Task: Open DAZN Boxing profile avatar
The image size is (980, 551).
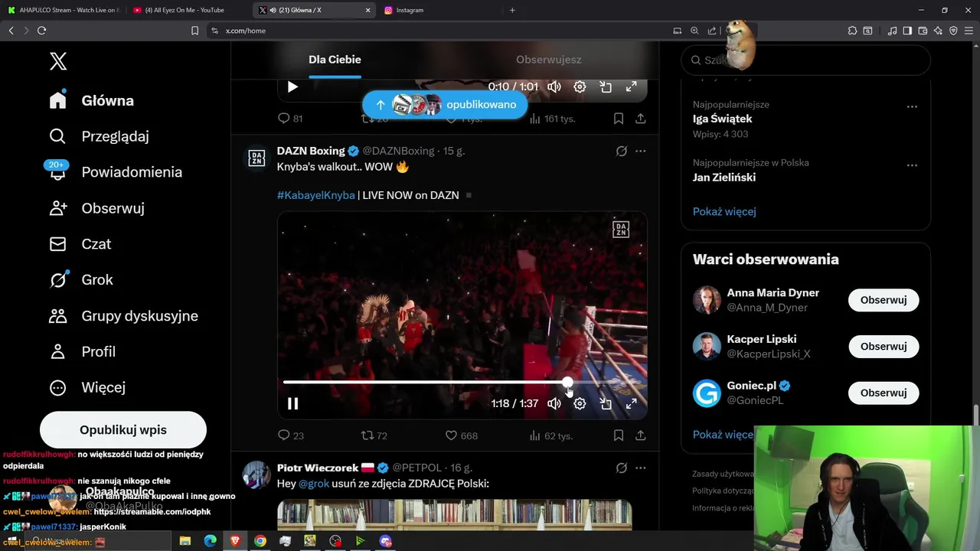Action: (256, 157)
